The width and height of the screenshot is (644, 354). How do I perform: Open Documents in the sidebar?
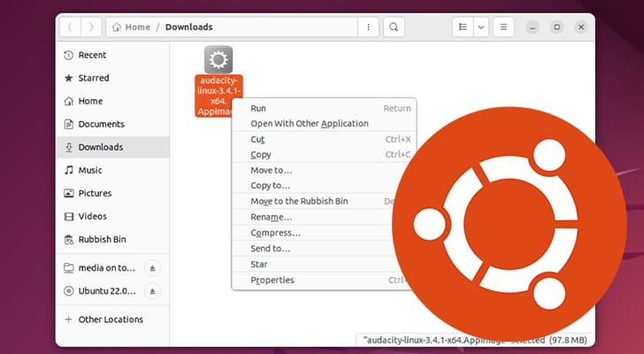[x=112, y=124]
